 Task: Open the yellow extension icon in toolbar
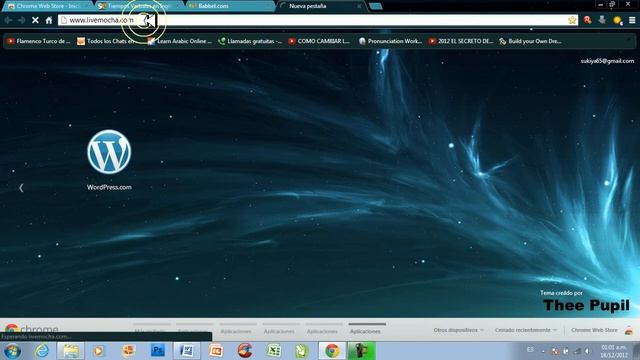618,20
